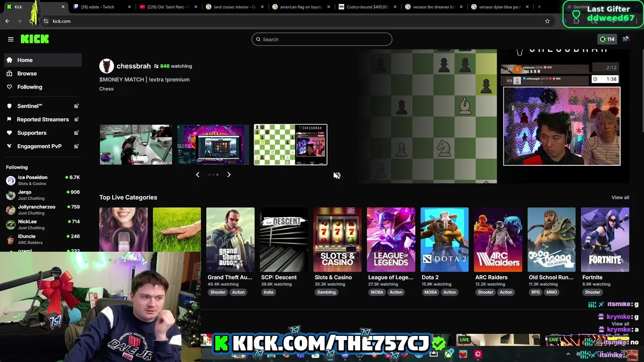Click external link icon next to Reported Streamers

pyautogui.click(x=76, y=119)
